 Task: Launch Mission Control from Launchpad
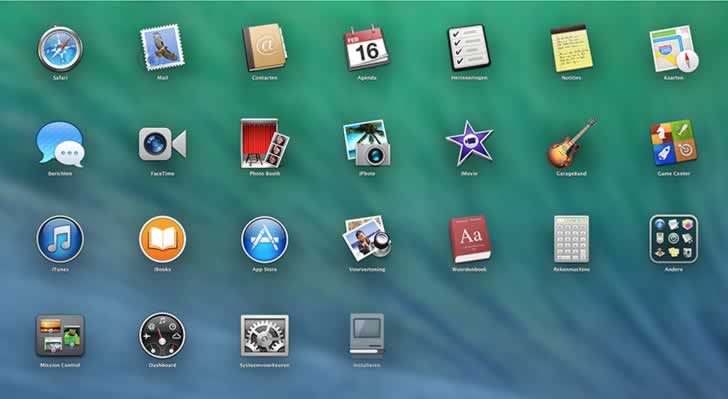[60, 335]
